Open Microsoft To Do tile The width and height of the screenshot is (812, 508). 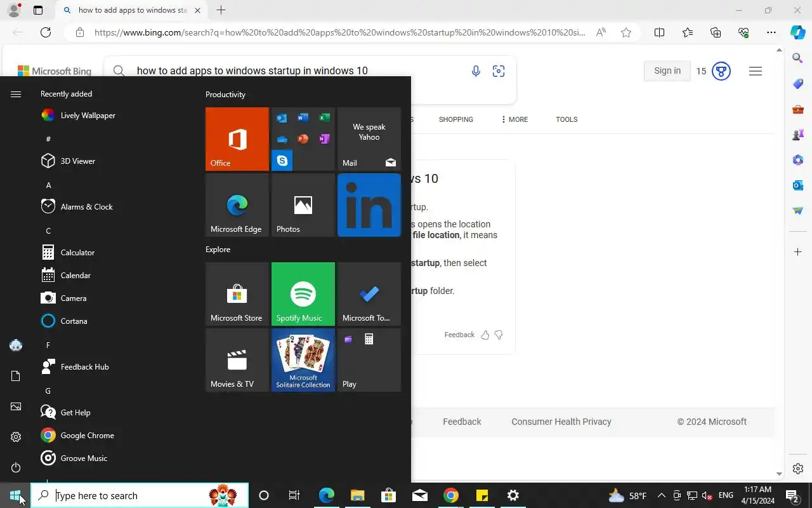(369, 294)
